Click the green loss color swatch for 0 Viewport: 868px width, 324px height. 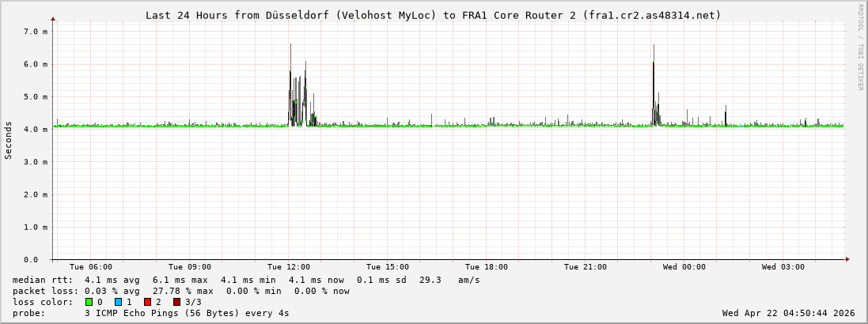click(89, 302)
